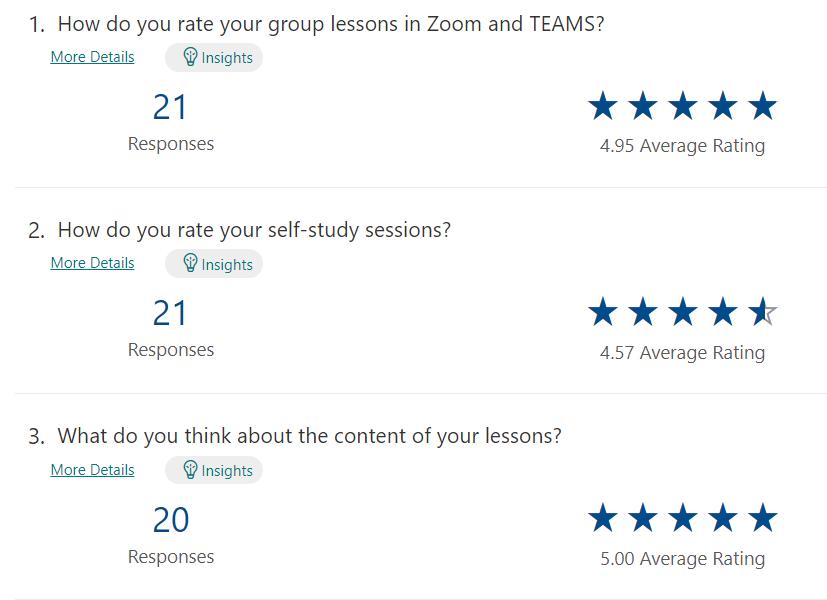Image resolution: width=827 pixels, height=600 pixels.
Task: Click the lightbulb icon in question 2 Insights
Action: coord(190,264)
